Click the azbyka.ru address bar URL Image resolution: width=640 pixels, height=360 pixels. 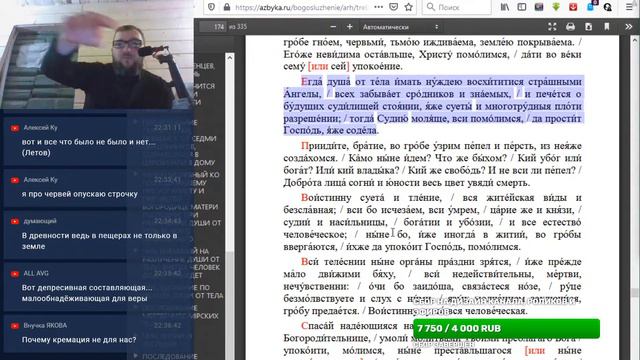click(301, 7)
